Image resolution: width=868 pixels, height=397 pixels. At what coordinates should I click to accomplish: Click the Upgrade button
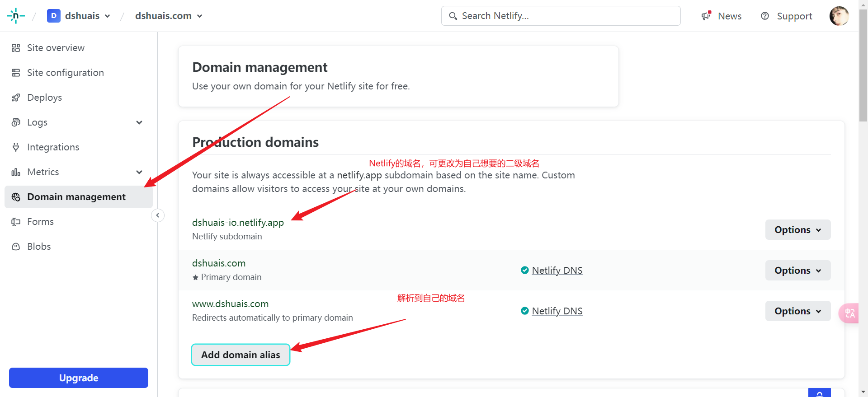coord(79,378)
